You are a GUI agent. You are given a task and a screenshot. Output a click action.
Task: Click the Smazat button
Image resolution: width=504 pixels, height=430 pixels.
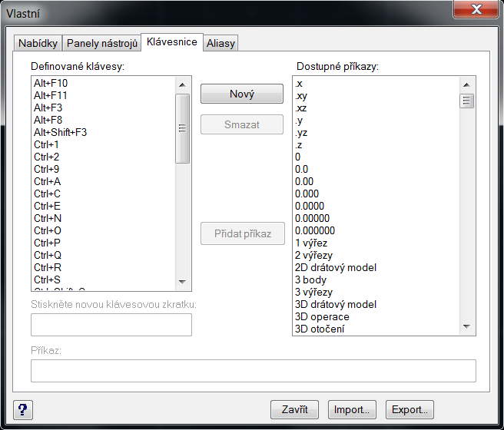tap(242, 124)
